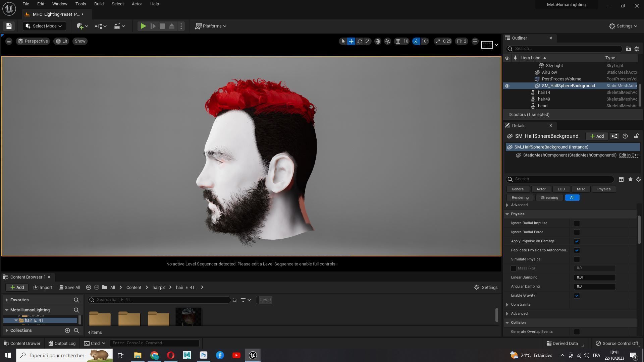Filter Details by Physics category
This screenshot has height=362, width=644.
point(604,189)
